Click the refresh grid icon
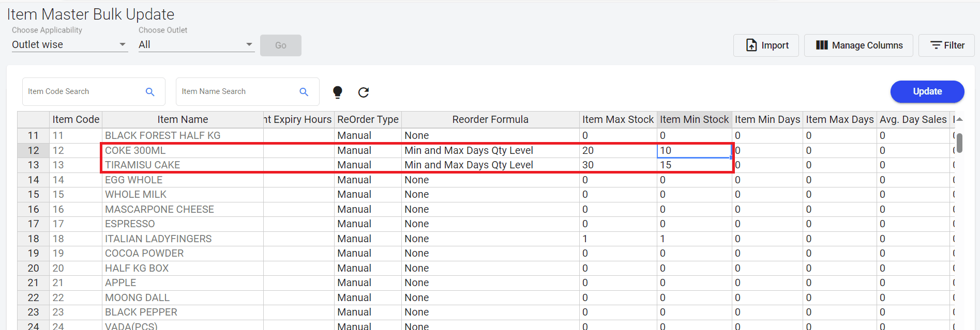This screenshot has height=330, width=980. (x=364, y=92)
